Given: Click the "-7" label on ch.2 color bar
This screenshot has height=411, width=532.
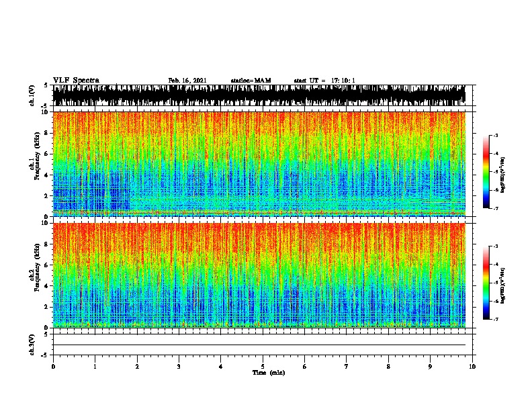Looking at the screenshot, I should [x=495, y=319].
